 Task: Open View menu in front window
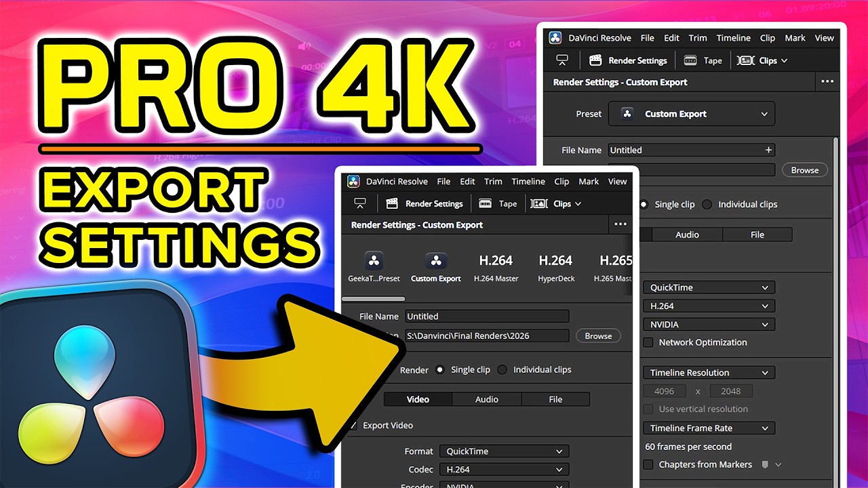(617, 181)
